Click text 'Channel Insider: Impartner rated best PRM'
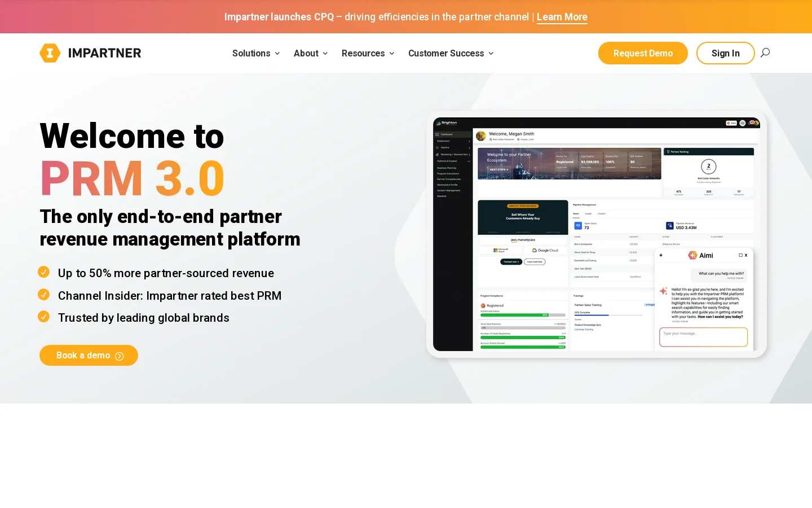Viewport: 812px width, 508px height. 170,296
